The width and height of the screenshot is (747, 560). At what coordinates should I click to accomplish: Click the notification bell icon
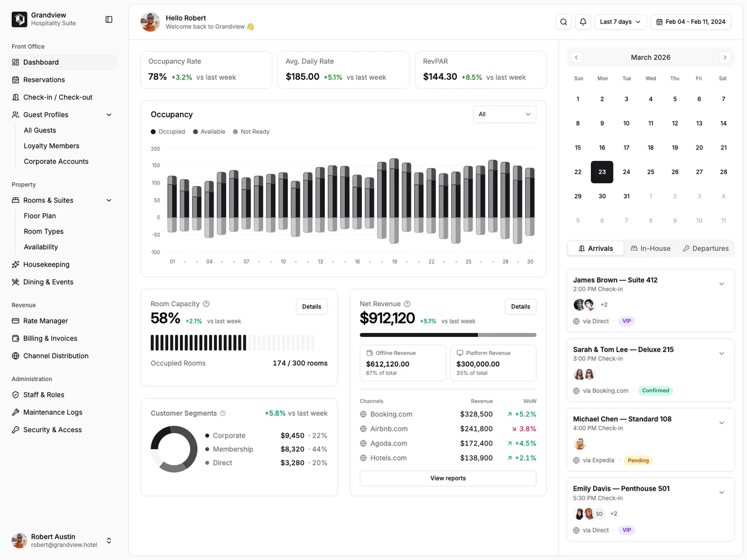(583, 21)
